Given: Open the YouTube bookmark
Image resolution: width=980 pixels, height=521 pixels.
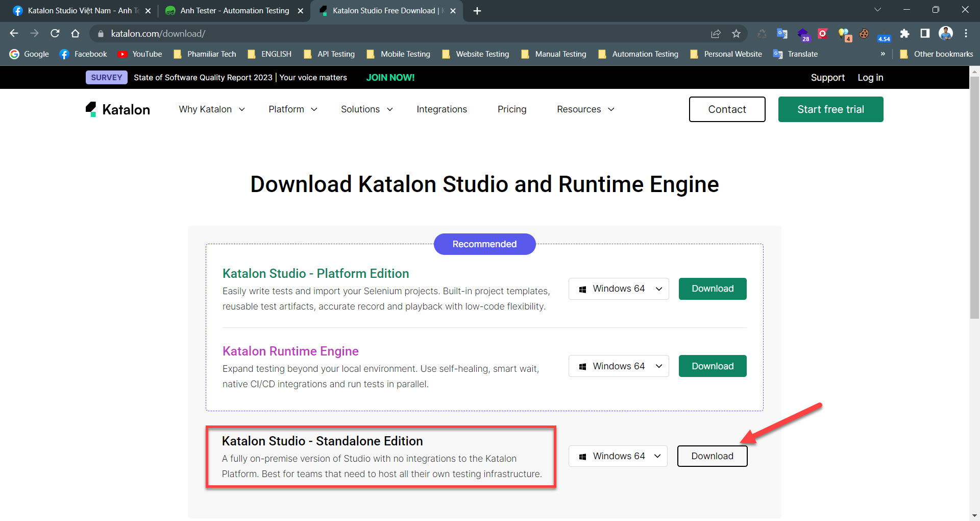Looking at the screenshot, I should click(x=140, y=54).
